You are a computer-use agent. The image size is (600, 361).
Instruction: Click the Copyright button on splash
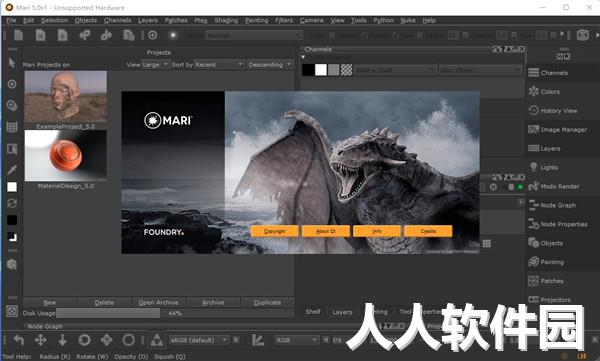tap(275, 231)
